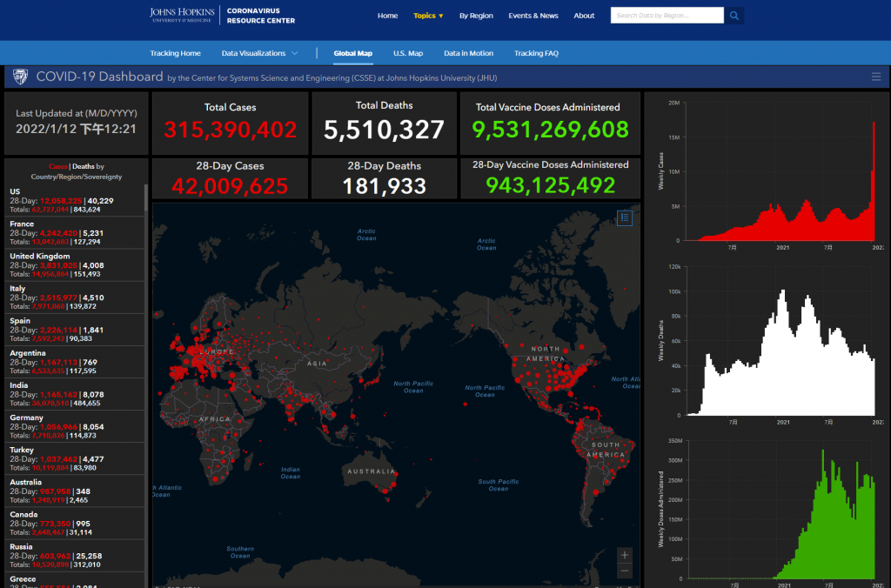Switch country list to Cases
Image resolution: width=891 pixels, height=588 pixels.
(x=58, y=166)
